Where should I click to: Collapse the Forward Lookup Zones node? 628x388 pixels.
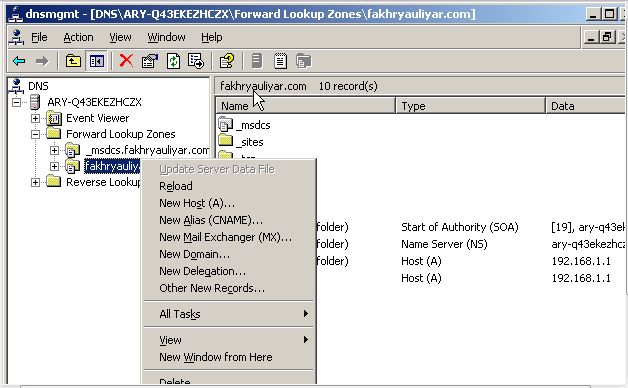[36, 135]
